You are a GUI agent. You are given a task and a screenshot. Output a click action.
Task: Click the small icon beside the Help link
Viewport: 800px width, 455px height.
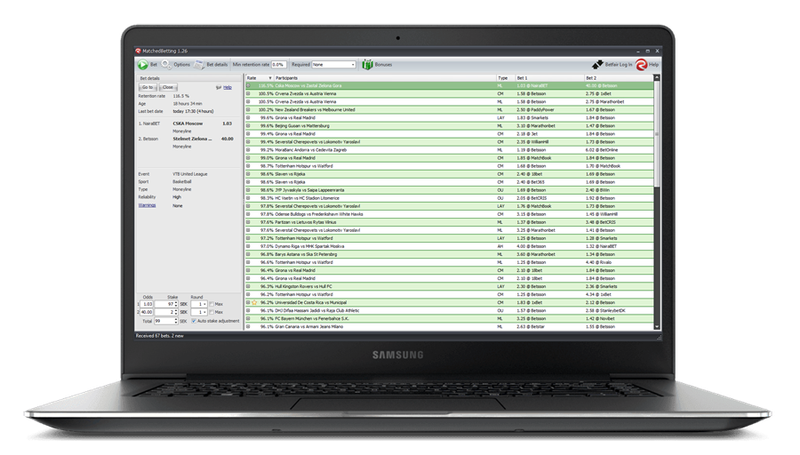tap(218, 88)
